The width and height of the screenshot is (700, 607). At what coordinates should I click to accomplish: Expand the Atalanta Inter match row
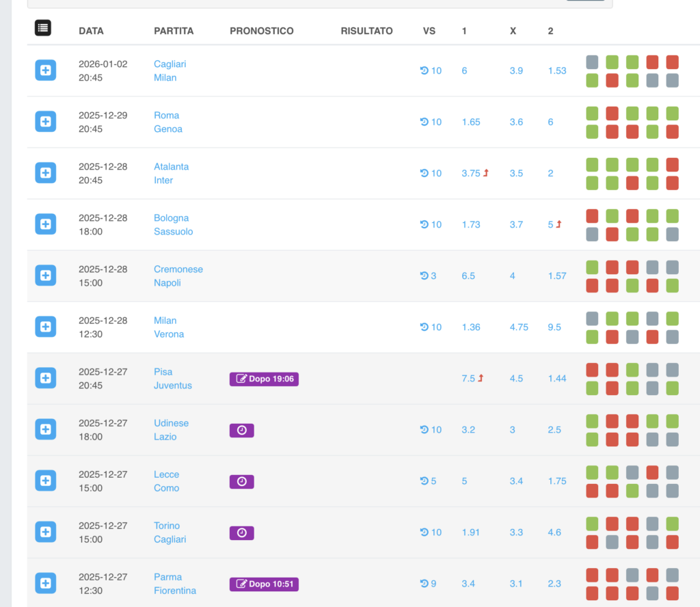click(x=45, y=173)
